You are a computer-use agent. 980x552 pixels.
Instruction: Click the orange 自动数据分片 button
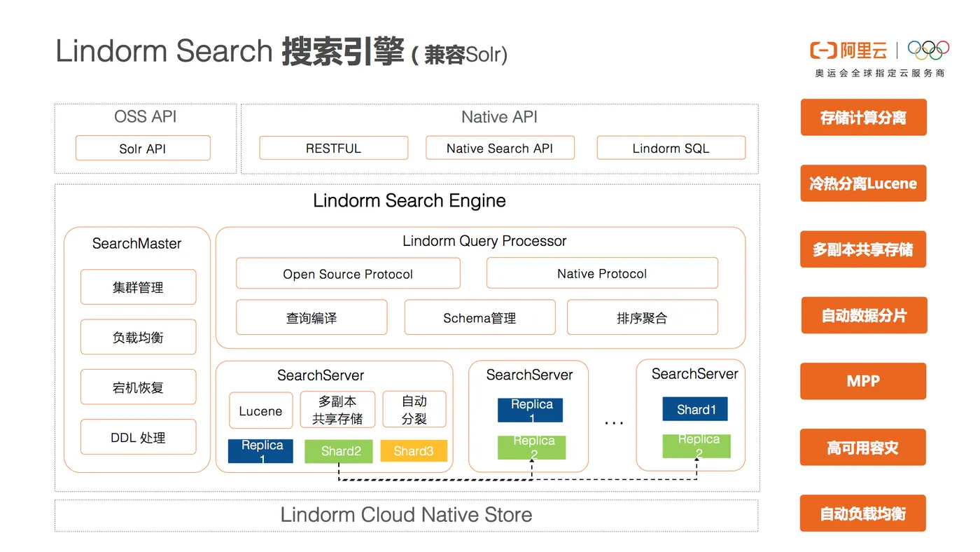[x=863, y=315]
